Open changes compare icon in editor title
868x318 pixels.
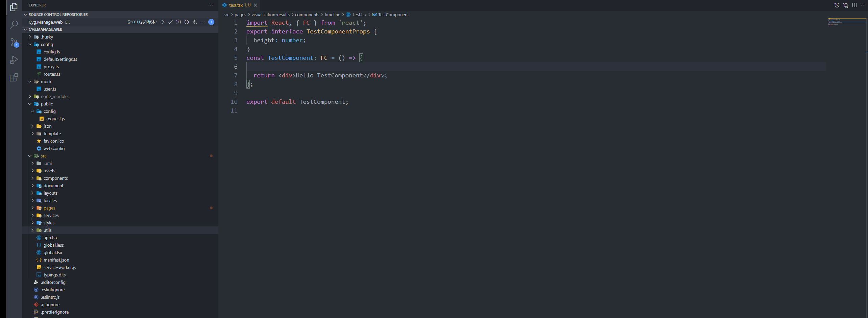click(x=846, y=5)
